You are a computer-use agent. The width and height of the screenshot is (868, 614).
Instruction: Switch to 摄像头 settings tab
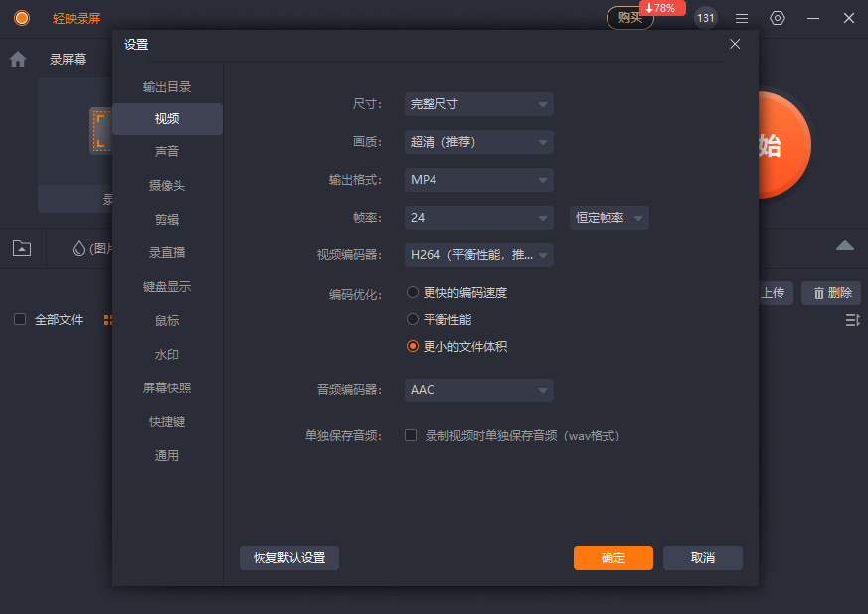click(x=167, y=186)
